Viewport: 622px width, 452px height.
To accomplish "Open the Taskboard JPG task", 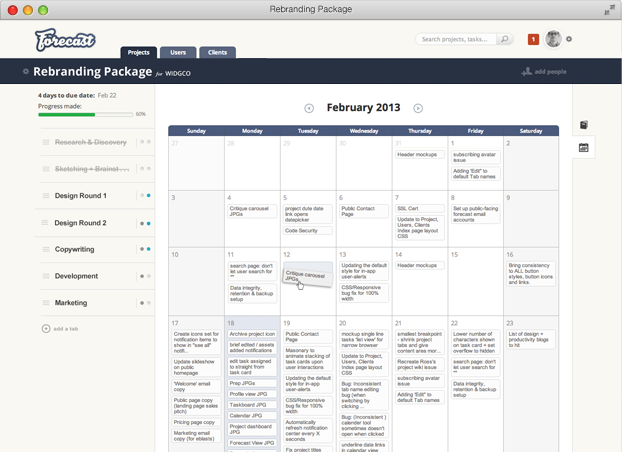I will click(252, 405).
